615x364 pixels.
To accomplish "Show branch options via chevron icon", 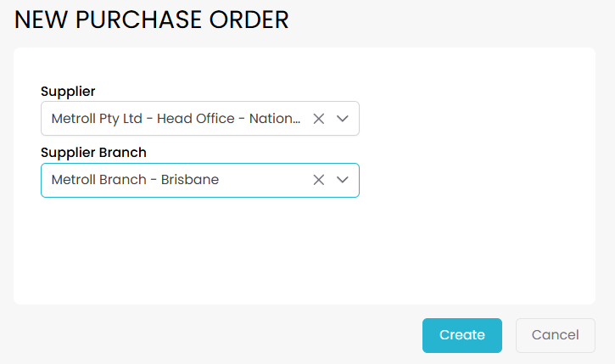I will tap(343, 180).
